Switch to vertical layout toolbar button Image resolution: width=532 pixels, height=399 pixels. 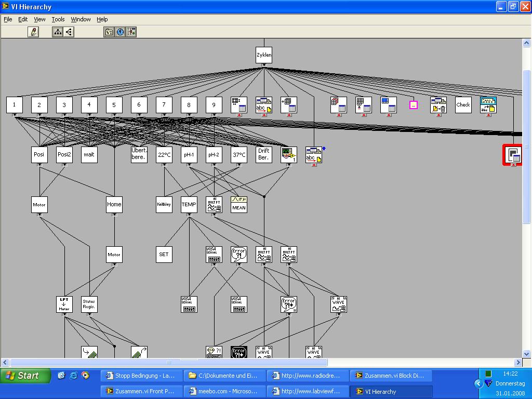(57, 32)
